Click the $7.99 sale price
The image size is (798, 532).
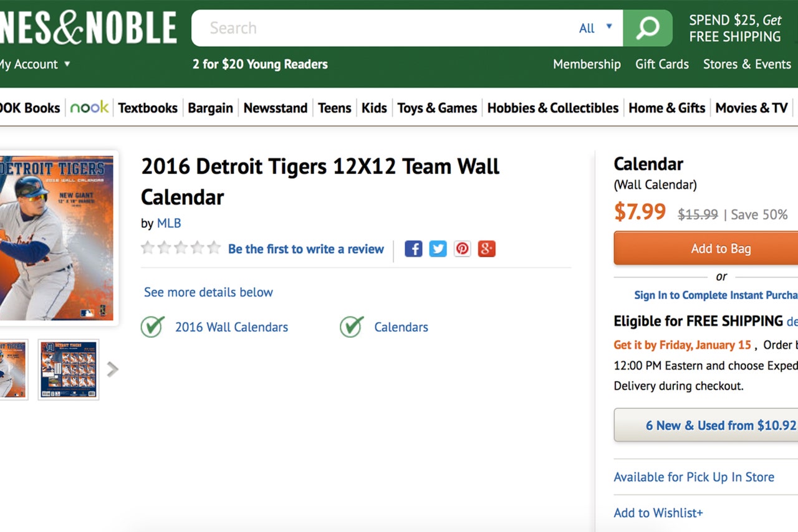point(640,212)
